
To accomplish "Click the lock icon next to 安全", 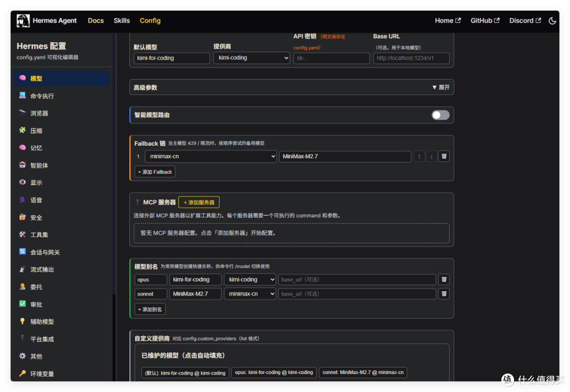I will pos(23,217).
